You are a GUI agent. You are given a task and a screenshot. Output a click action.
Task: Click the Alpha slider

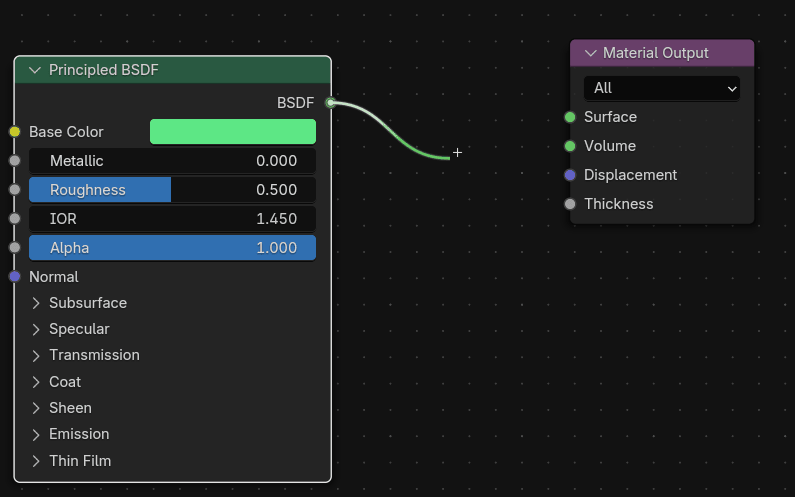(x=172, y=248)
